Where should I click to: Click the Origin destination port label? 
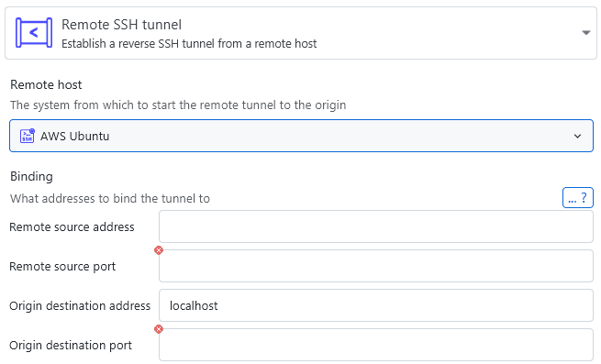tap(71, 346)
